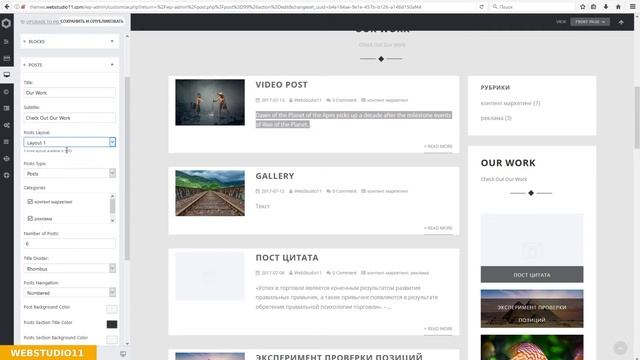The width and height of the screenshot is (640, 360).
Task: Open the browser downloads arrow
Action: coord(606,7)
